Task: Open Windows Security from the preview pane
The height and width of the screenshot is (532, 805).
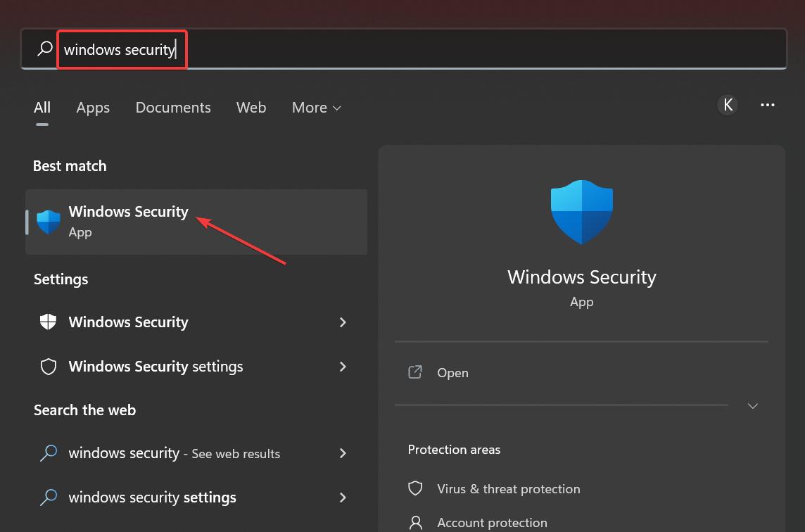Action: point(452,373)
